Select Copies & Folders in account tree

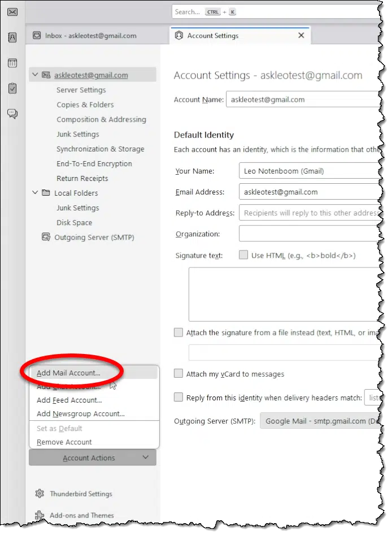click(x=85, y=105)
